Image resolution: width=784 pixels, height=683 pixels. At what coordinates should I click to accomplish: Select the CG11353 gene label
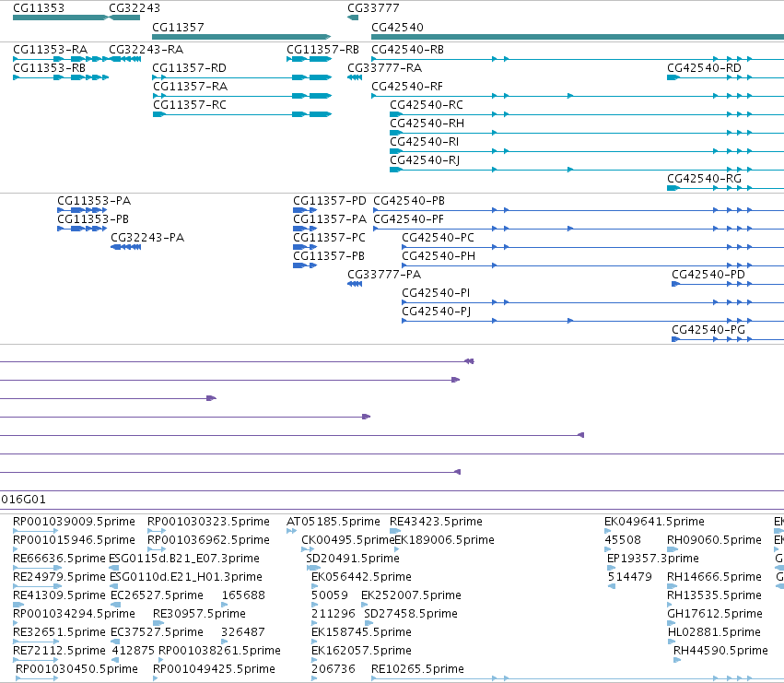pos(39,8)
